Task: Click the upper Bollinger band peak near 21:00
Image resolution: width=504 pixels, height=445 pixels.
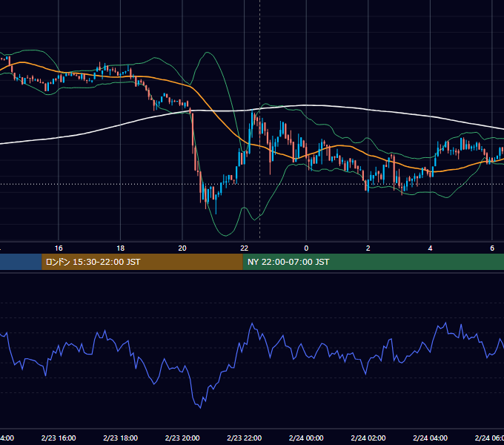Action: pos(208,52)
